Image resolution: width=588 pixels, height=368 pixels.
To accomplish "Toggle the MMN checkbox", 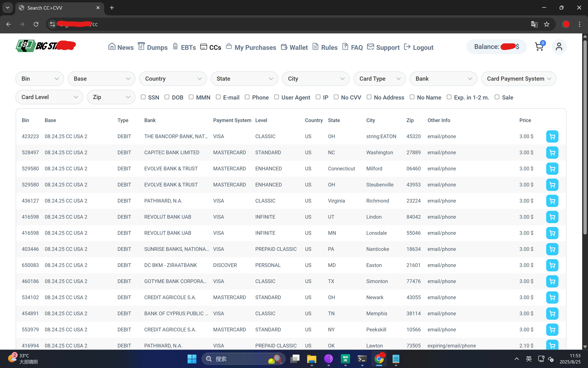I will pos(191,97).
